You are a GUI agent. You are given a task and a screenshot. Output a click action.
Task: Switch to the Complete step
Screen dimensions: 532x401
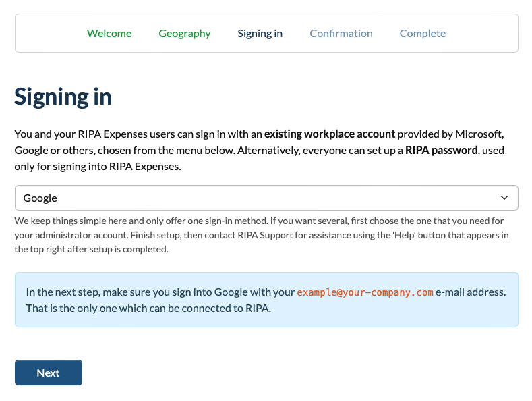(x=422, y=33)
